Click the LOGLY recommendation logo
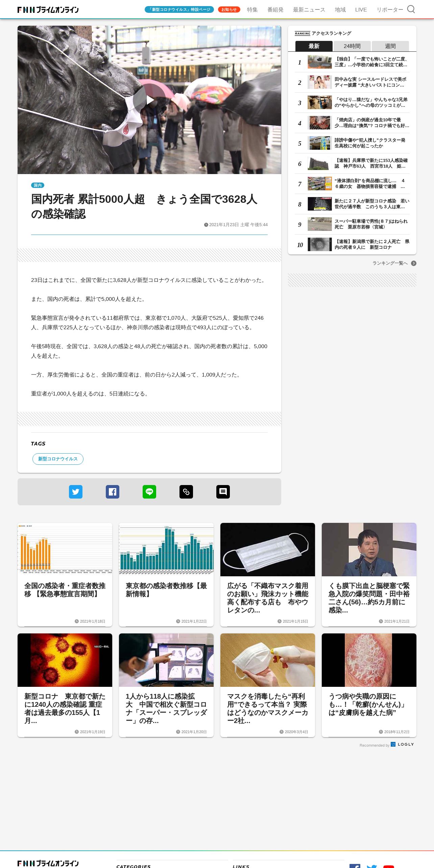The width and height of the screenshot is (434, 868). 403,744
